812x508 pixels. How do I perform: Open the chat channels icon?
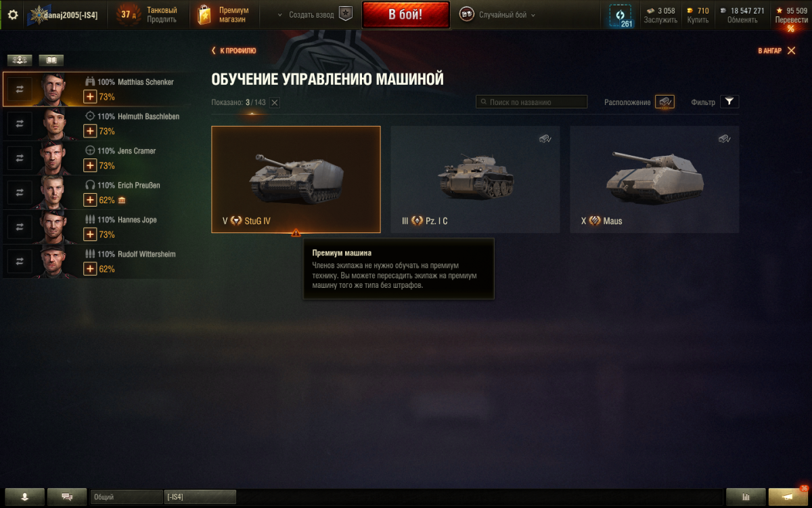tap(67, 496)
